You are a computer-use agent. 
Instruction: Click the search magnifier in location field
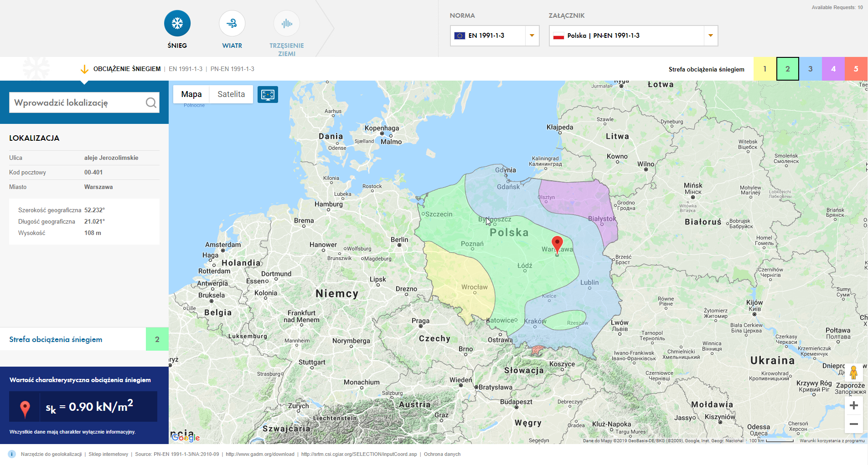(x=151, y=103)
